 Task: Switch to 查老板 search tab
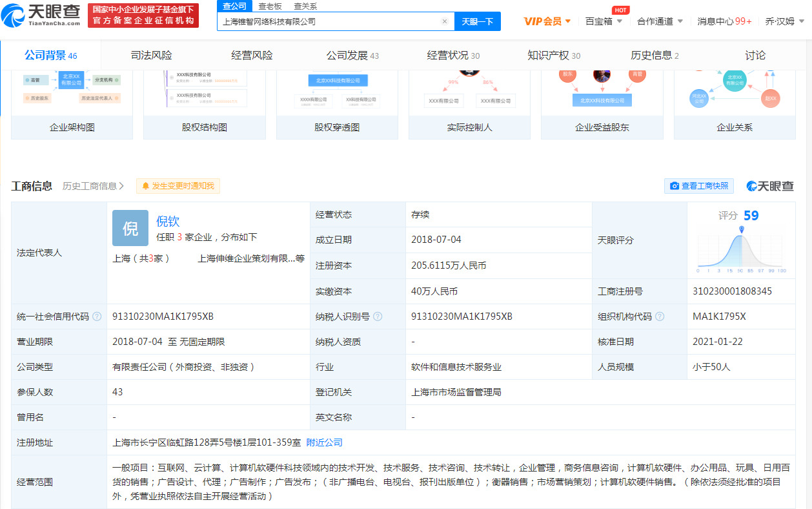(270, 6)
